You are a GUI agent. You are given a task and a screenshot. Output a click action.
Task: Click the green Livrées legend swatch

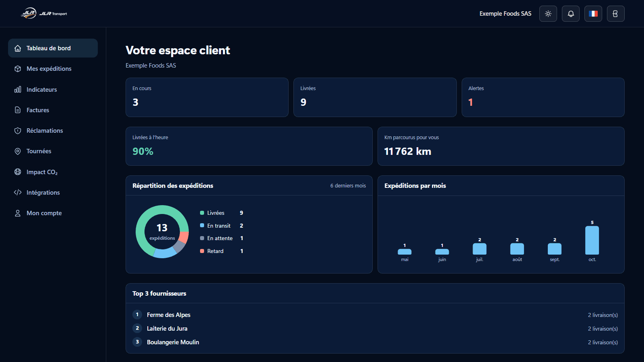coord(202,213)
